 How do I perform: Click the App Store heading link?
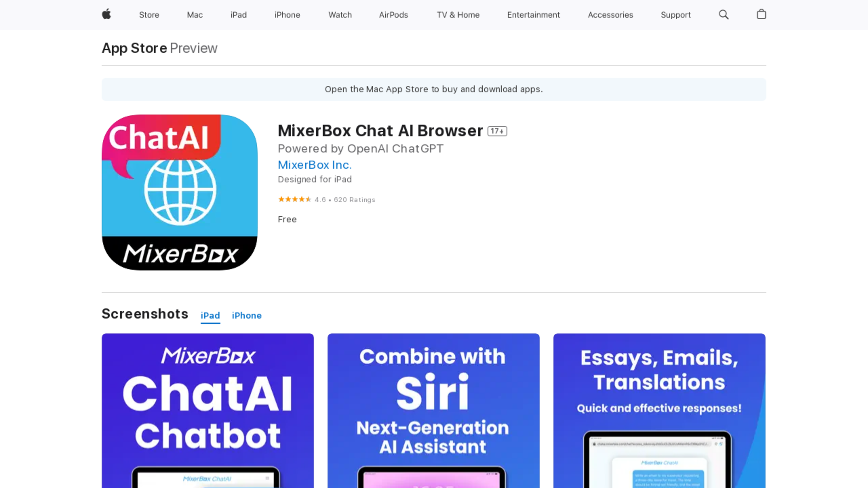point(134,48)
